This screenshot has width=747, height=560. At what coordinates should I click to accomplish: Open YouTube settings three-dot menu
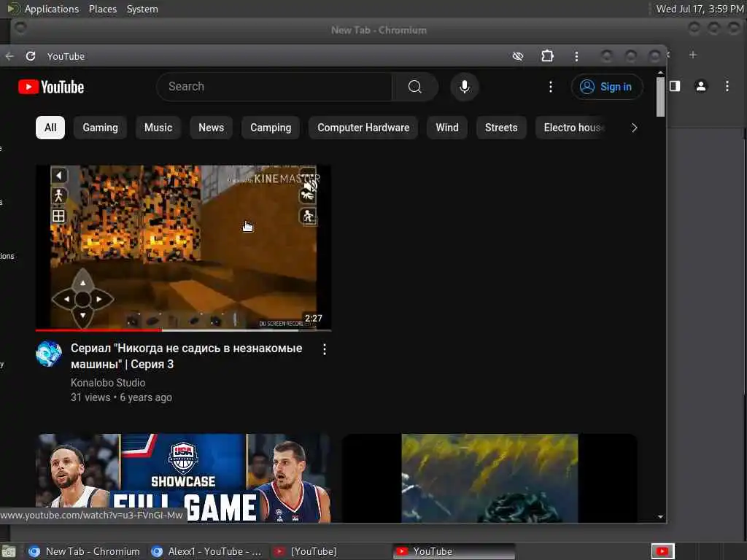coord(550,87)
